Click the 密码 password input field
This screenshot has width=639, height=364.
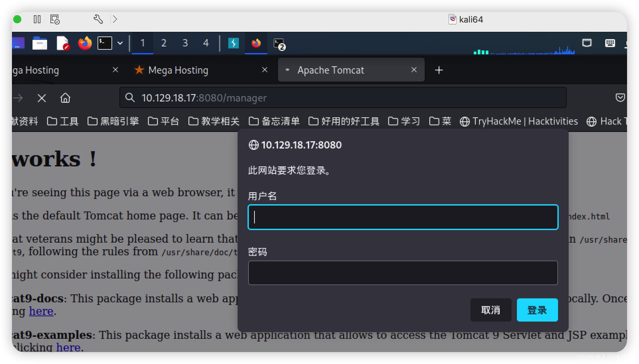pyautogui.click(x=403, y=273)
